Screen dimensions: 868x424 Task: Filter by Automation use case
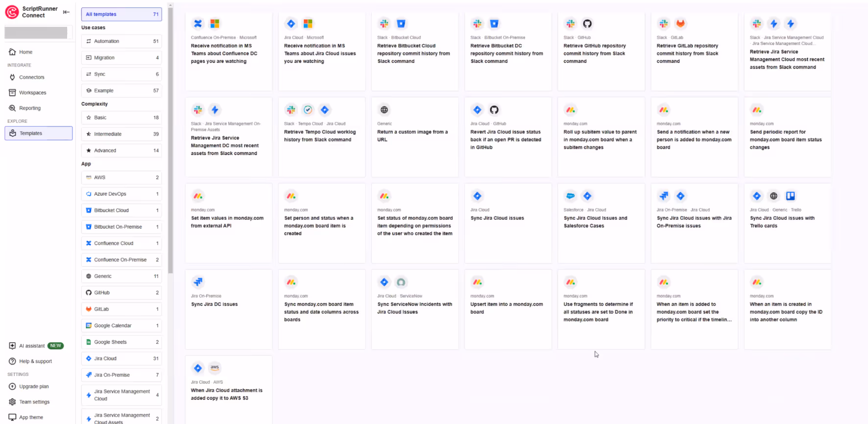121,41
